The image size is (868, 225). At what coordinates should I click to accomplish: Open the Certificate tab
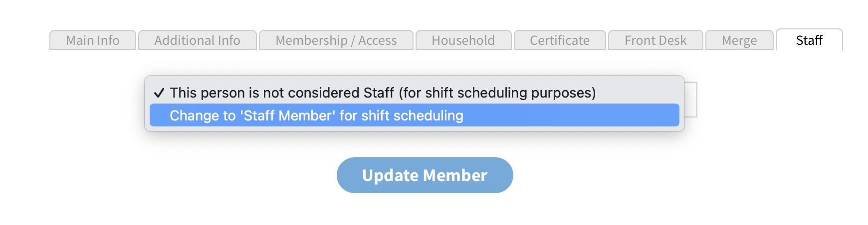[x=559, y=40]
